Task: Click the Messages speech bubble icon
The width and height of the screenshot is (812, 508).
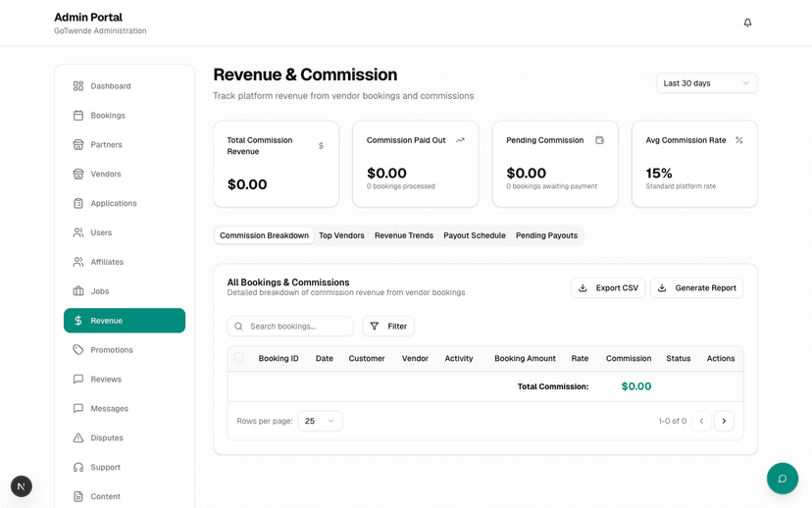Action: (78, 409)
